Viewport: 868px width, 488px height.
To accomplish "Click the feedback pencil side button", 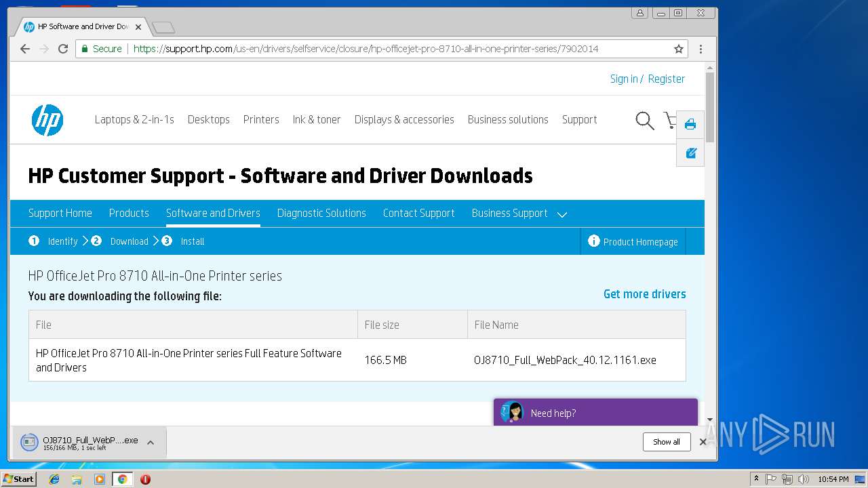I will (690, 152).
